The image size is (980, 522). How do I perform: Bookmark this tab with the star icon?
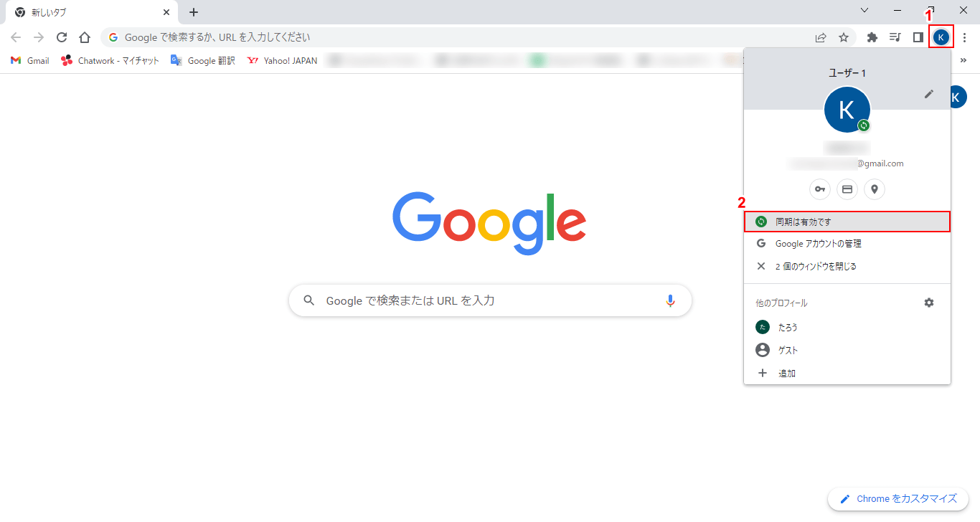click(x=844, y=37)
